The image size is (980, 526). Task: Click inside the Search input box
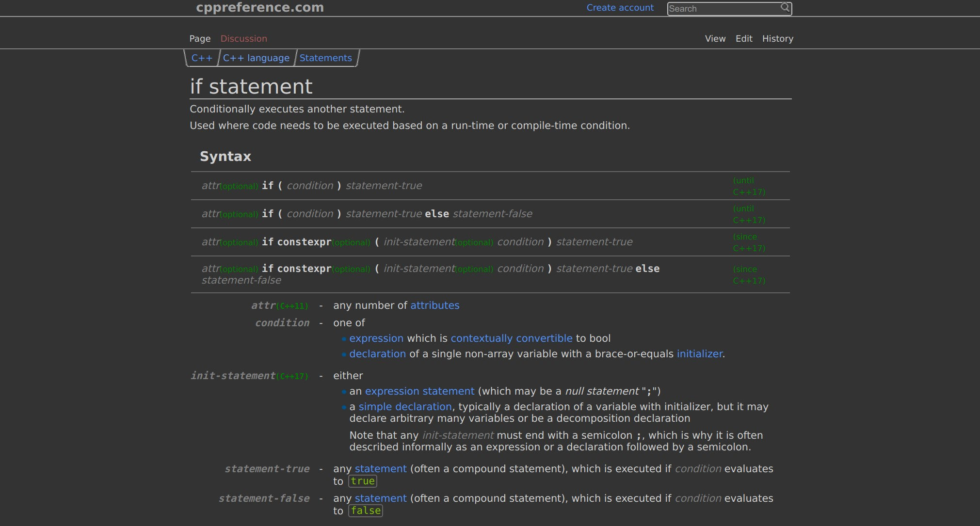coord(723,8)
